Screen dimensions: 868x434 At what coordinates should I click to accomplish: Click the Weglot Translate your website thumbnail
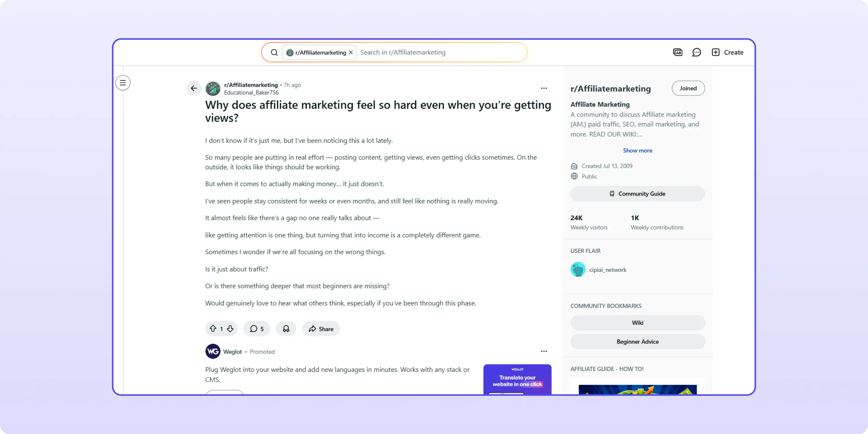517,379
